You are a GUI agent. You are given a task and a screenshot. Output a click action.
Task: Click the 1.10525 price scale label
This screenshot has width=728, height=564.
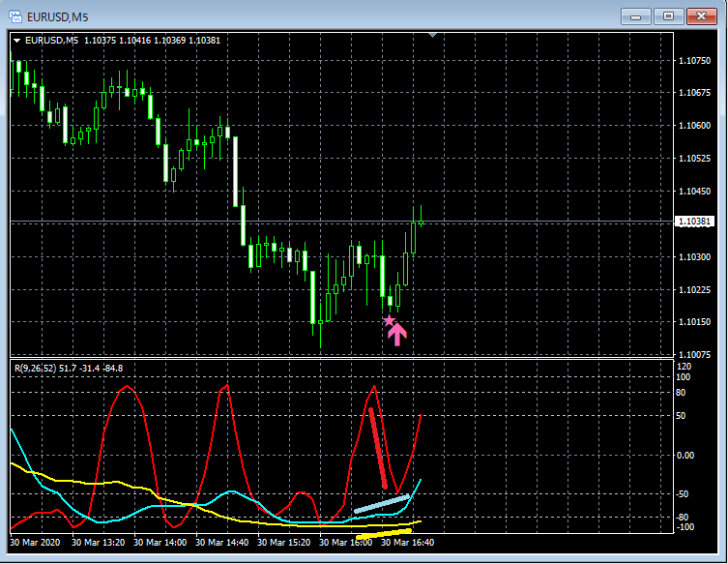(x=694, y=159)
